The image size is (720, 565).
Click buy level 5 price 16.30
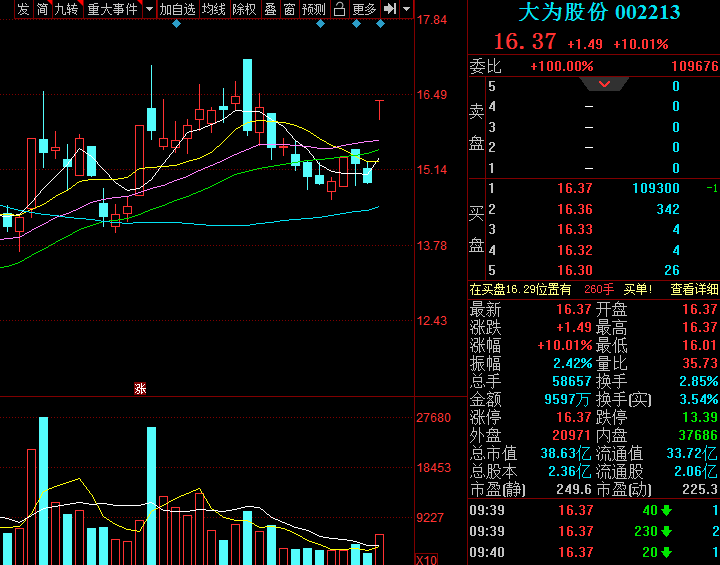[575, 270]
